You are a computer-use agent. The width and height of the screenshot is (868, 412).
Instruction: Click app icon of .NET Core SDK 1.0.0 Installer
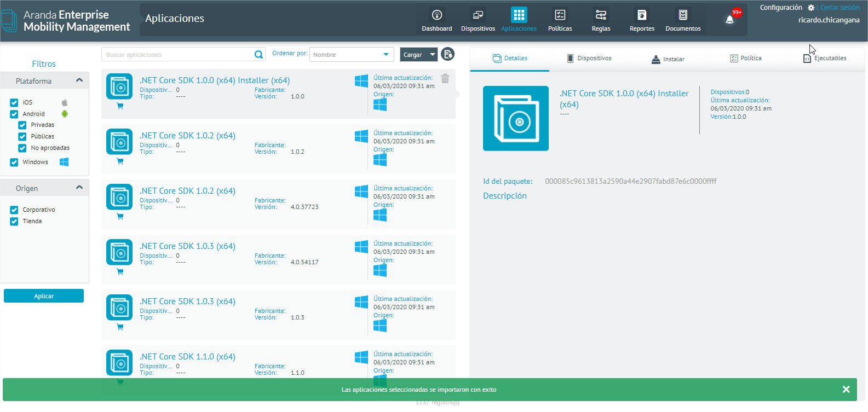[119, 86]
